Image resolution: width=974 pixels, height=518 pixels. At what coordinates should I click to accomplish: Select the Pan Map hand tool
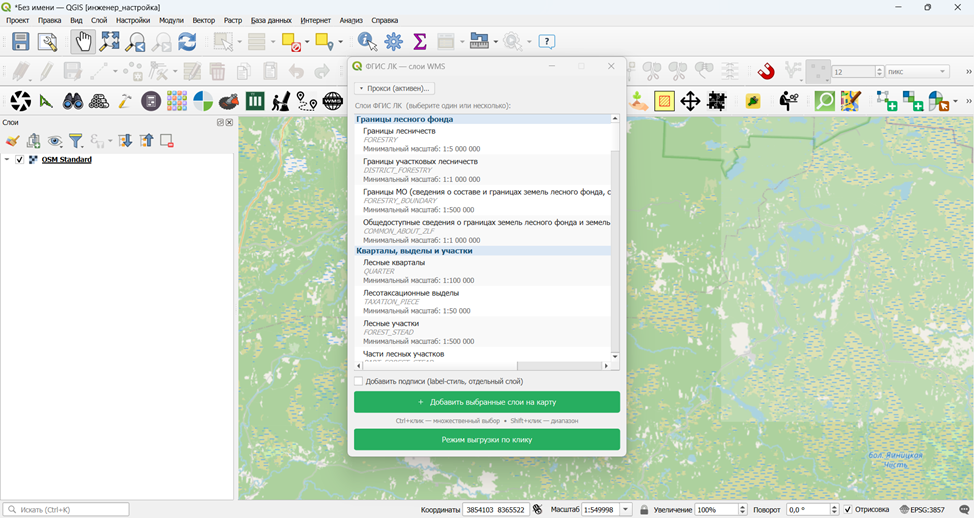click(83, 42)
